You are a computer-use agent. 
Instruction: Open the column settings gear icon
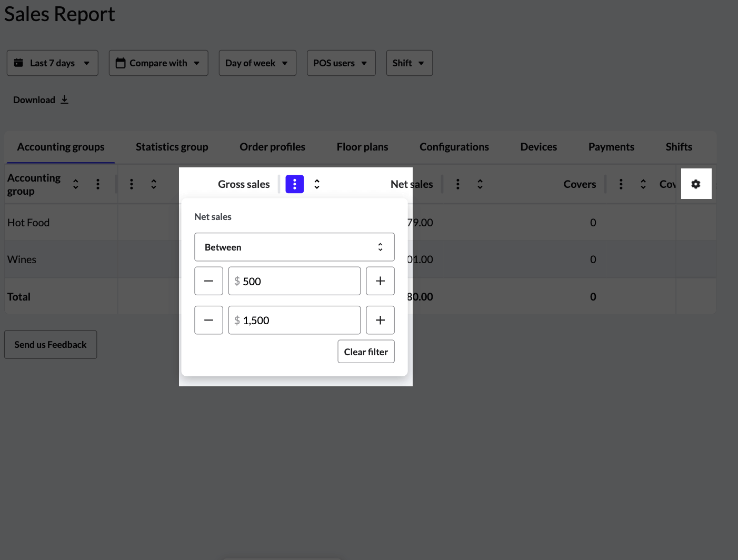[696, 184]
